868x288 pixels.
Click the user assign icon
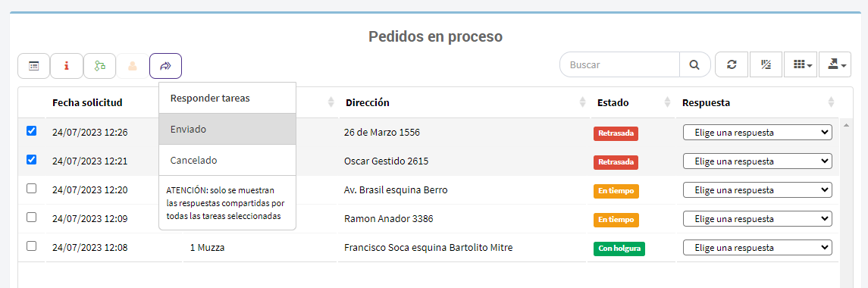click(133, 66)
